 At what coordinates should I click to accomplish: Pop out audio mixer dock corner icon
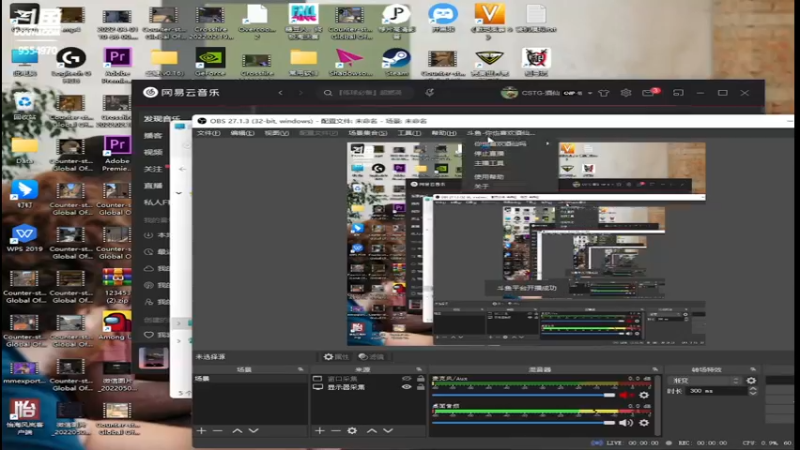655,369
